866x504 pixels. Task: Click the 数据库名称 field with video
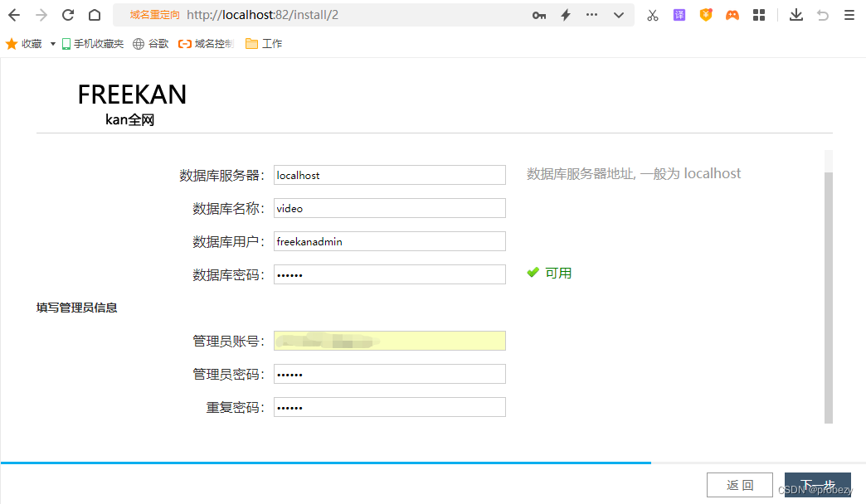coord(389,208)
